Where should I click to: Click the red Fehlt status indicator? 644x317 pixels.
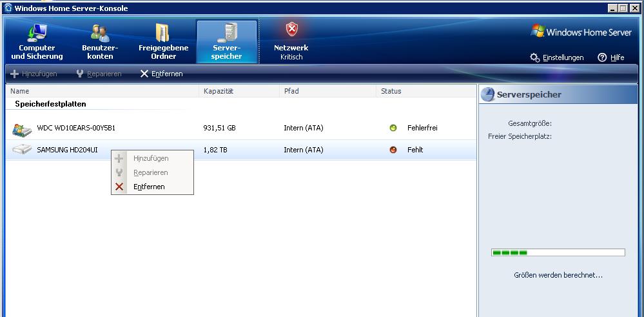pyautogui.click(x=393, y=150)
